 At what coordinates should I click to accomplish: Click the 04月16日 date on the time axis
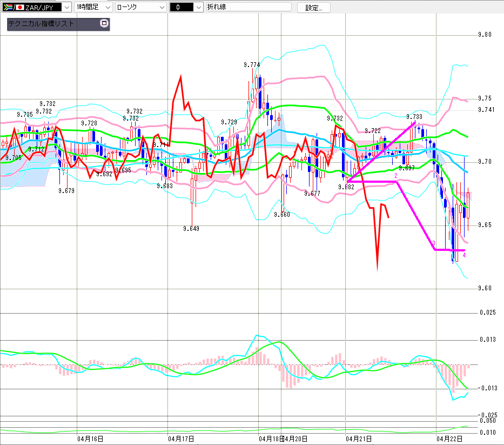point(90,438)
